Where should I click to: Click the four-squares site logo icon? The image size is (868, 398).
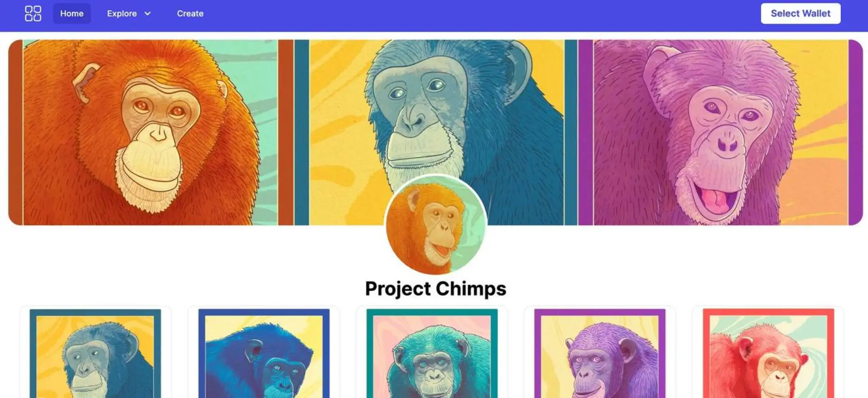[33, 14]
